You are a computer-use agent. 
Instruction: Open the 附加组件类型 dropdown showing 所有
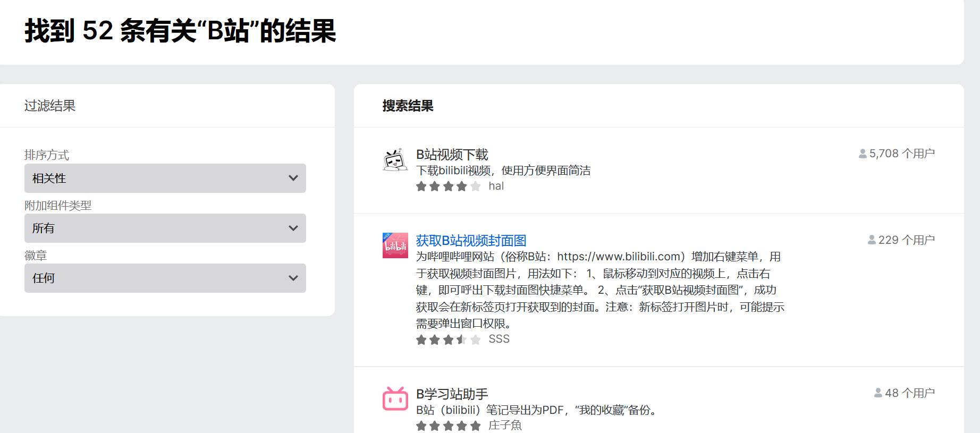(x=165, y=228)
